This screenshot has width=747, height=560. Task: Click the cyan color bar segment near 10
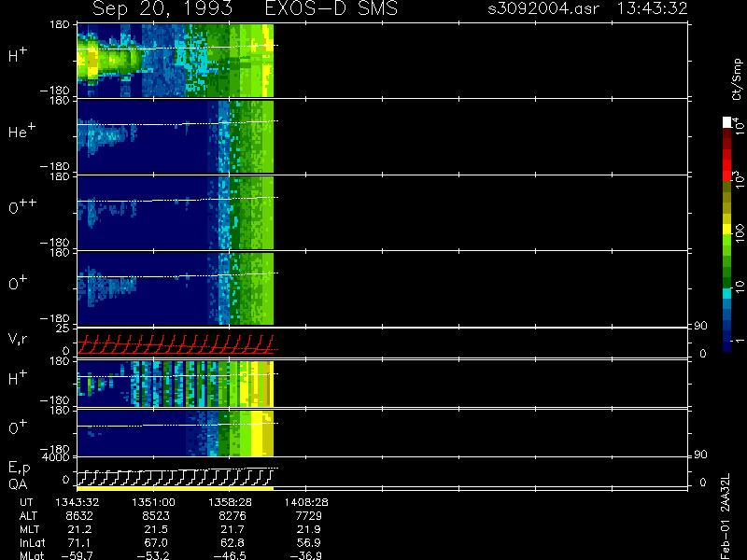tap(727, 293)
